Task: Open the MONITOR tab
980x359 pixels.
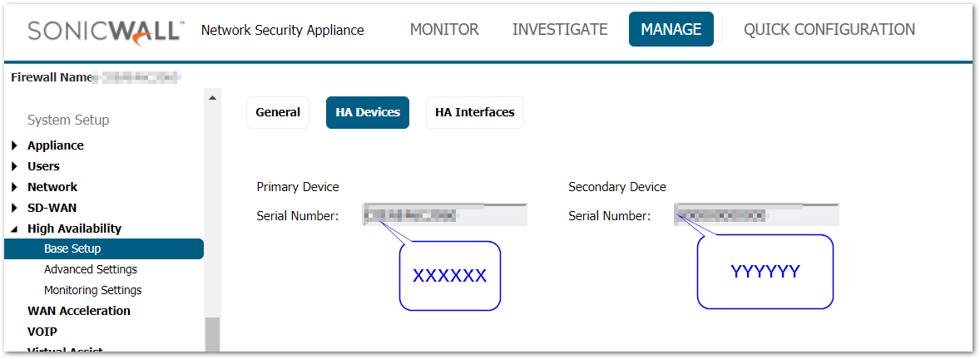Action: point(444,30)
